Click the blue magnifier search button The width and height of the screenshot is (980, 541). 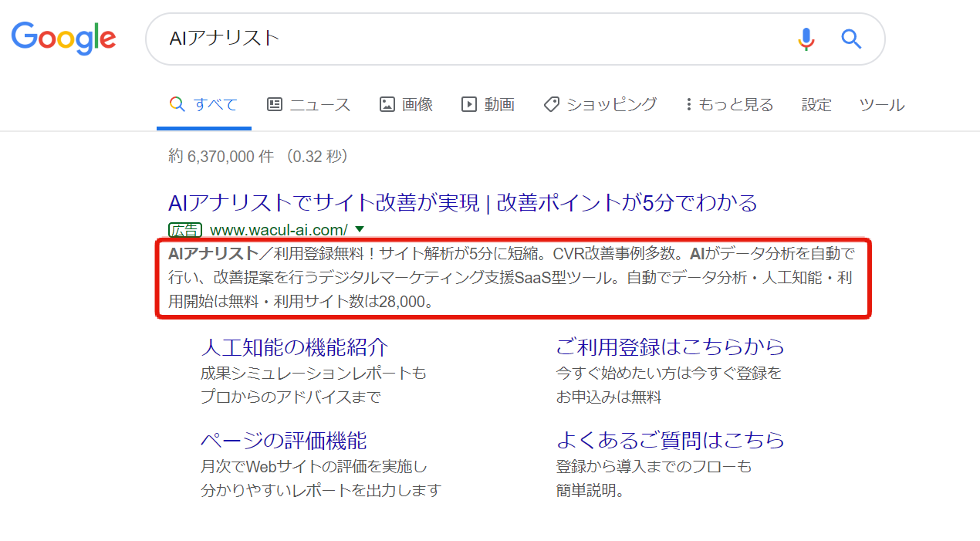tap(851, 39)
